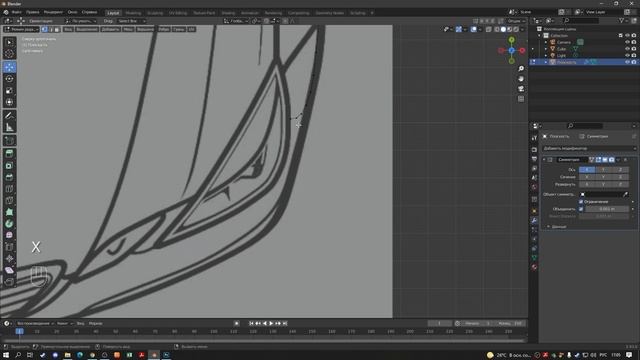The width and height of the screenshot is (640, 360).
Task: Open the outliner filter dropdown
Action: [x=623, y=20]
